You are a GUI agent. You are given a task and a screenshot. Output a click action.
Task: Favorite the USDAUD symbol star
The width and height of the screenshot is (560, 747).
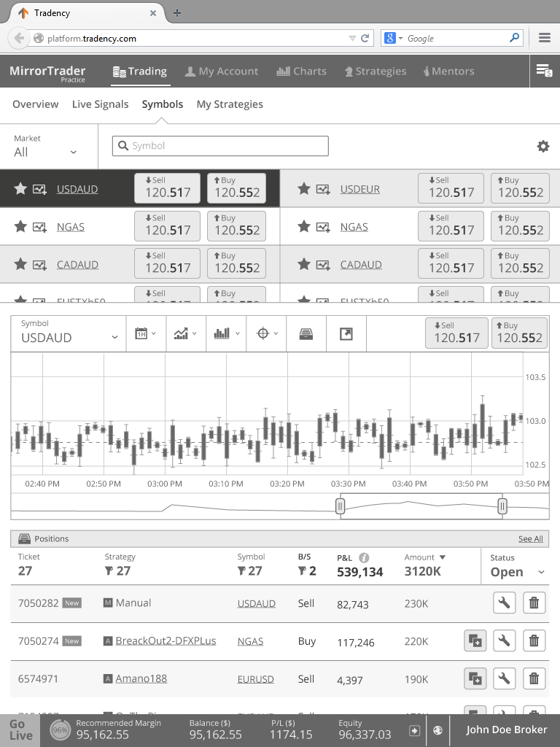tap(20, 189)
